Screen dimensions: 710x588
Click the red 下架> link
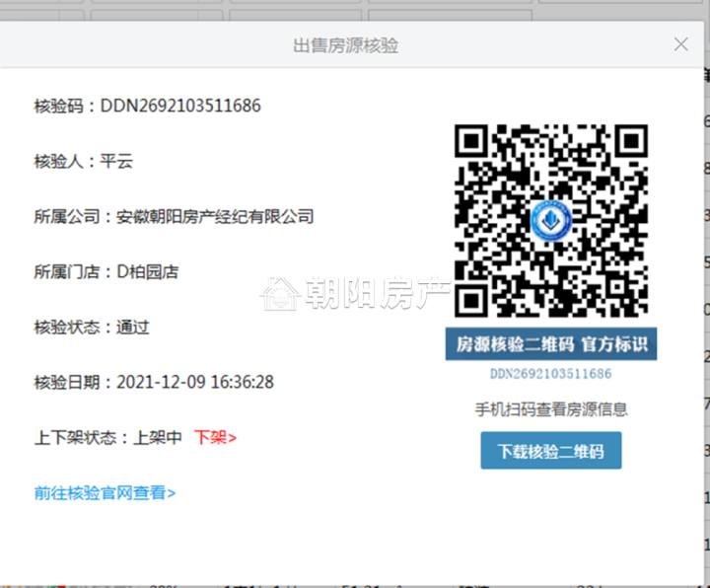pos(216,438)
